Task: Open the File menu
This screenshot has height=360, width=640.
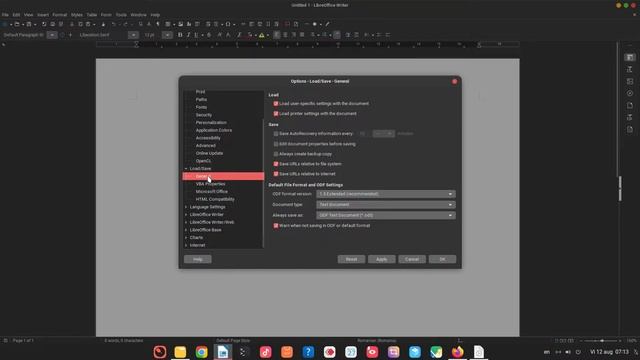Action: pyautogui.click(x=5, y=15)
